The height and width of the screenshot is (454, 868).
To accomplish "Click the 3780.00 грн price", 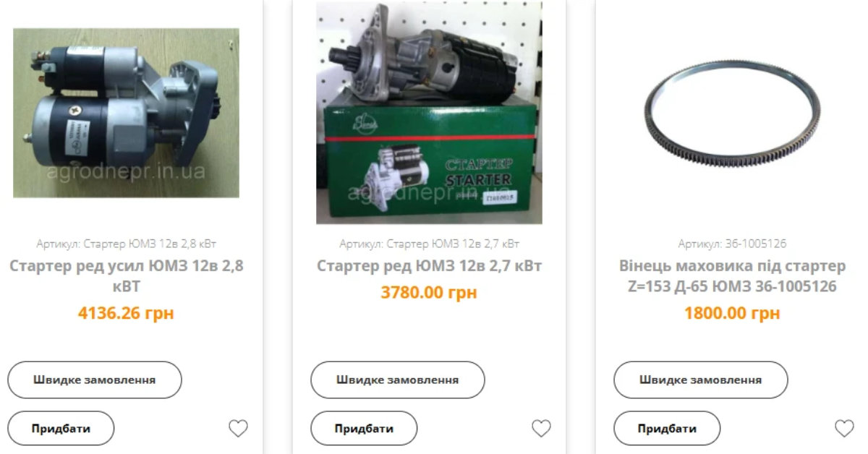I will coord(429,293).
